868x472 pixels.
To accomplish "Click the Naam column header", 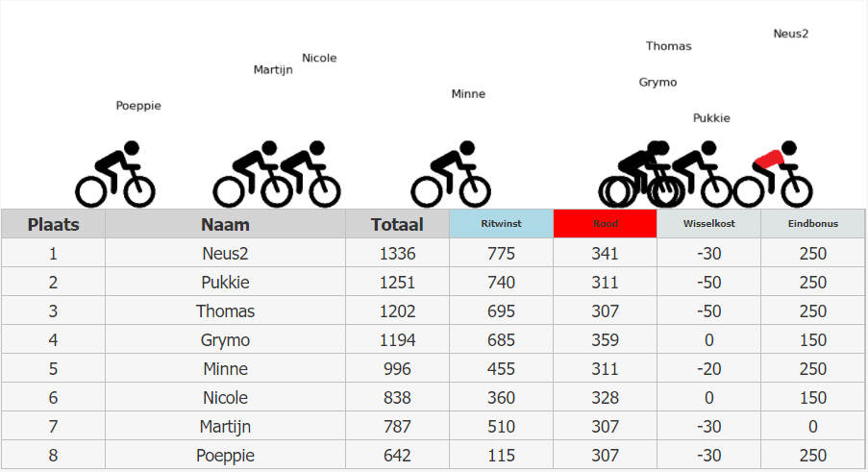I will point(225,224).
